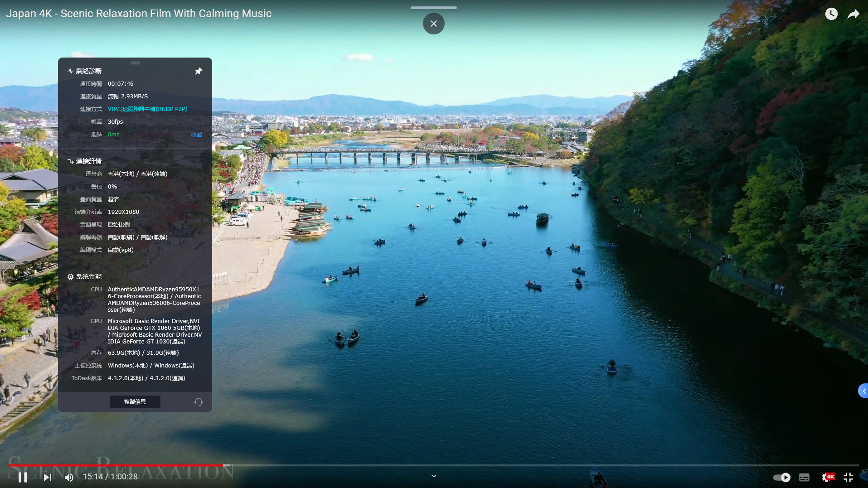Open the video title link
This screenshot has height=488, width=868.
139,14
